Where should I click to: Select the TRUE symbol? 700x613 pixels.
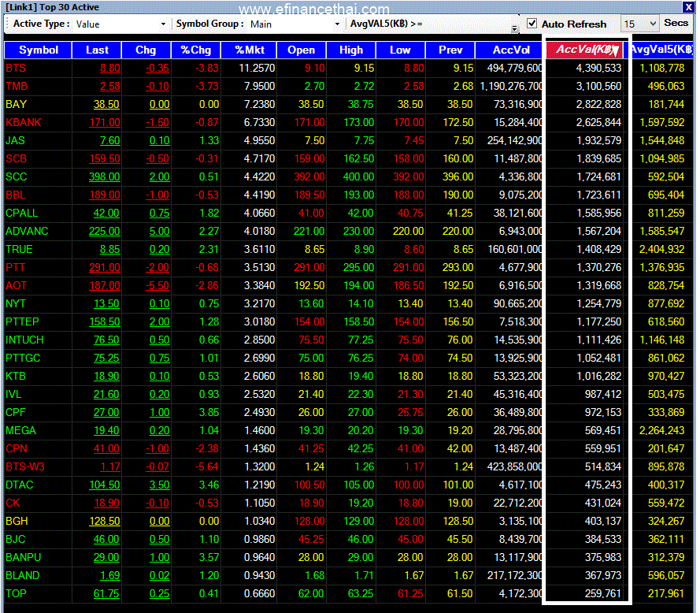point(19,249)
